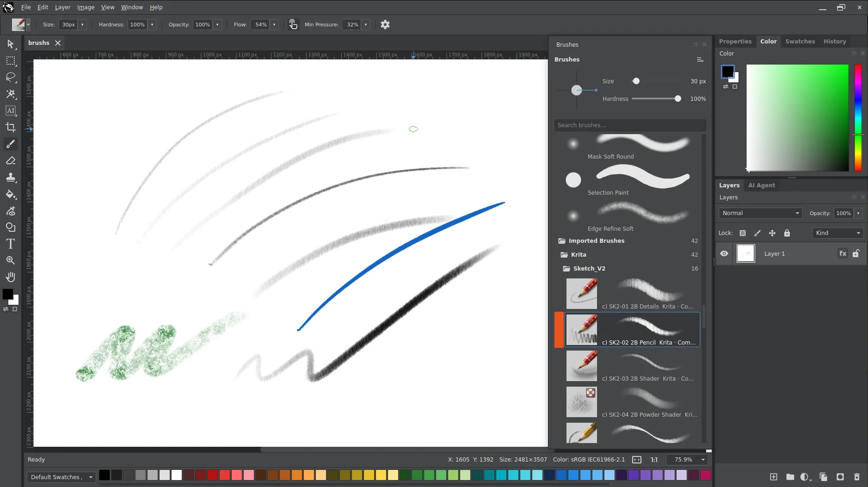The width and height of the screenshot is (868, 487).
Task: Set zoom to 1:1
Action: [654, 460]
